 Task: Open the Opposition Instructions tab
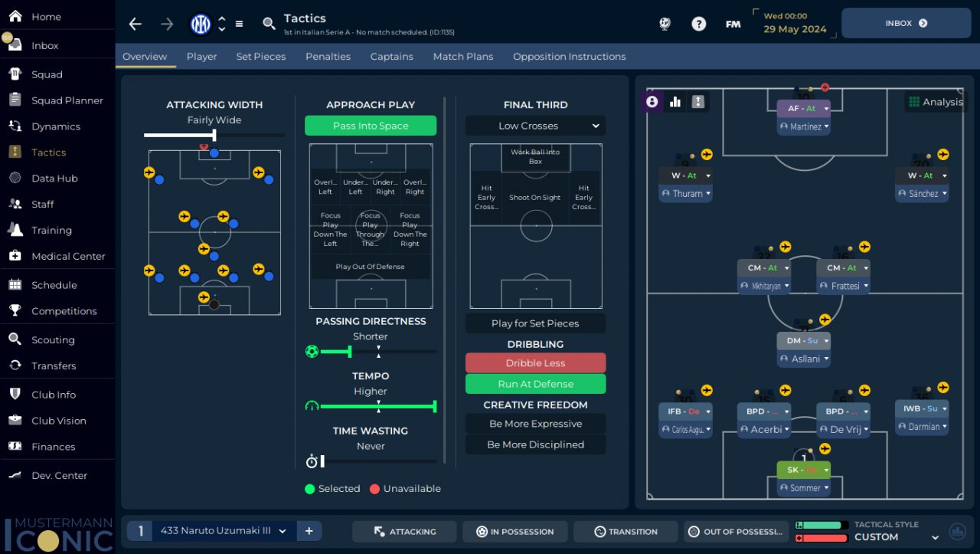pos(569,57)
